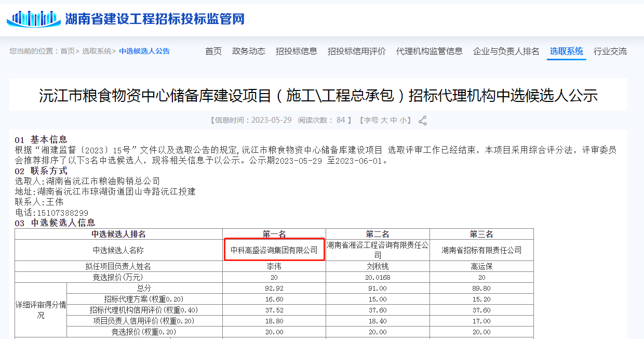Click the info date 2023-05-29
This screenshot has width=644, height=339.
click(x=272, y=120)
